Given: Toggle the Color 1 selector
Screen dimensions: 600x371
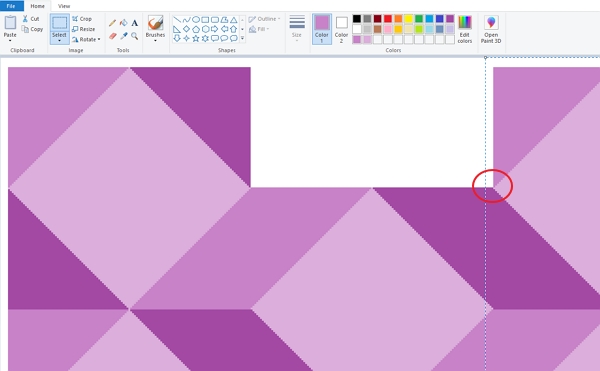Looking at the screenshot, I should click(x=322, y=29).
